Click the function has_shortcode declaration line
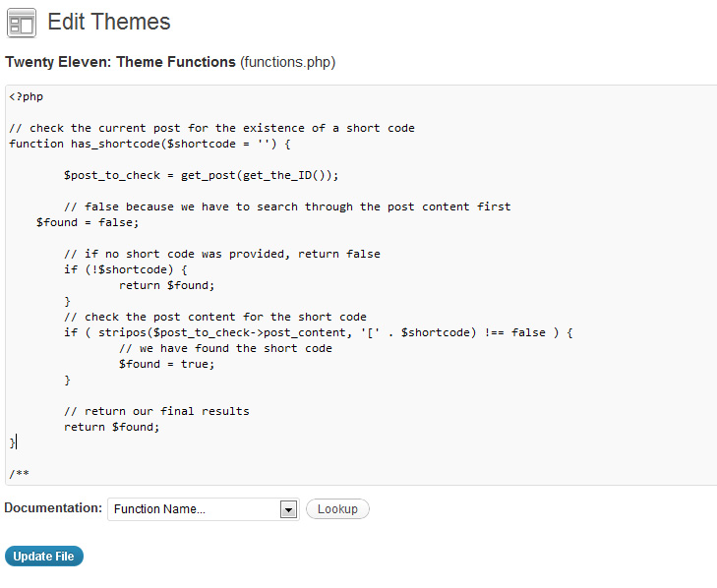 (x=149, y=144)
